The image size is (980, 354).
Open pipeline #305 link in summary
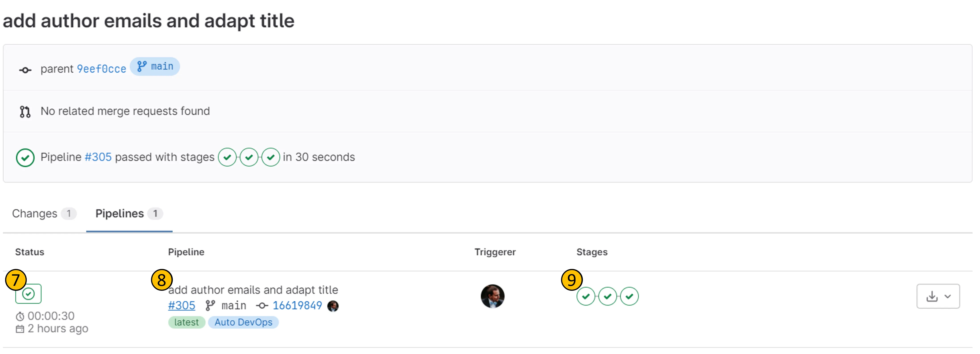point(98,157)
